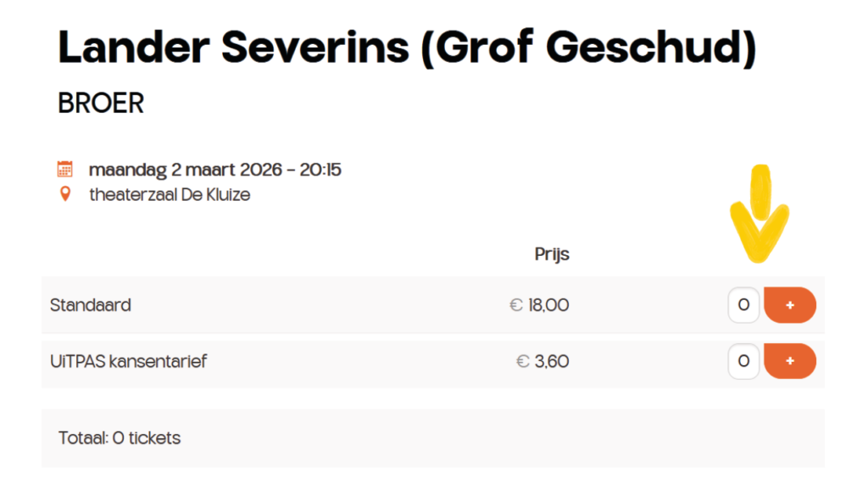
Task: Select the UiTPAS kansentarief label
Action: pyautogui.click(x=129, y=361)
